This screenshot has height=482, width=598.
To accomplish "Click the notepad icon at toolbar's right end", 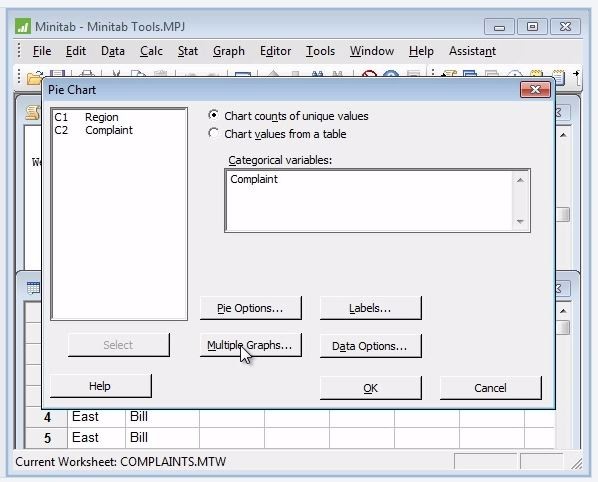I will (x=559, y=77).
